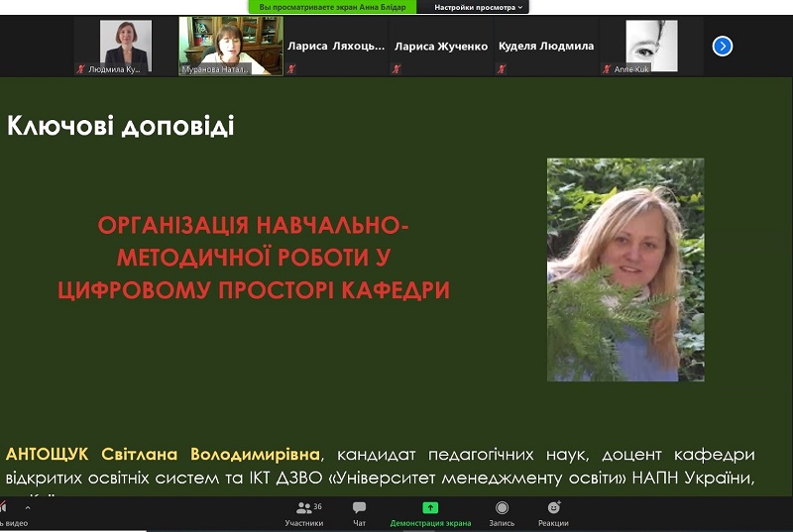Show next participants with the blue arrow
This screenshot has height=532, width=793.
[723, 46]
